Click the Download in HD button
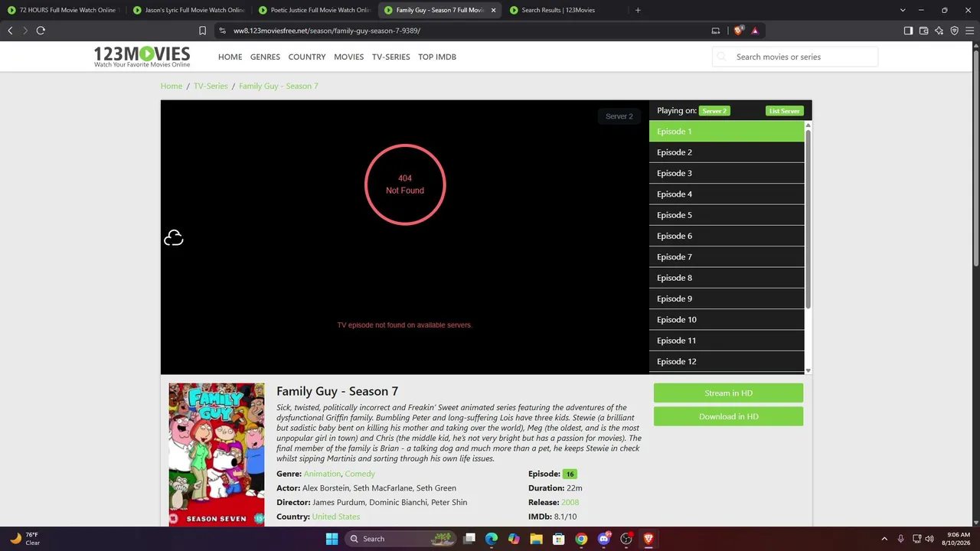The height and width of the screenshot is (551, 980). click(728, 416)
